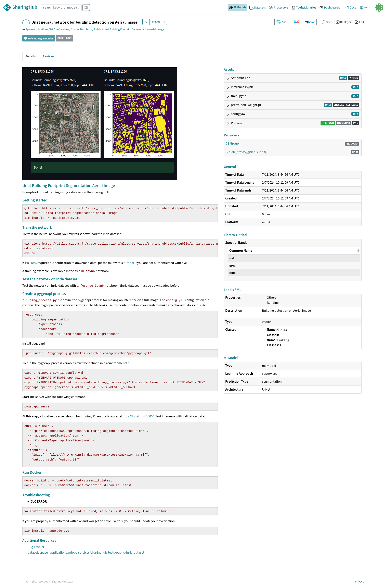Click the SHOWN badge on Preview
The height and width of the screenshot is (588, 390).
coord(328,123)
